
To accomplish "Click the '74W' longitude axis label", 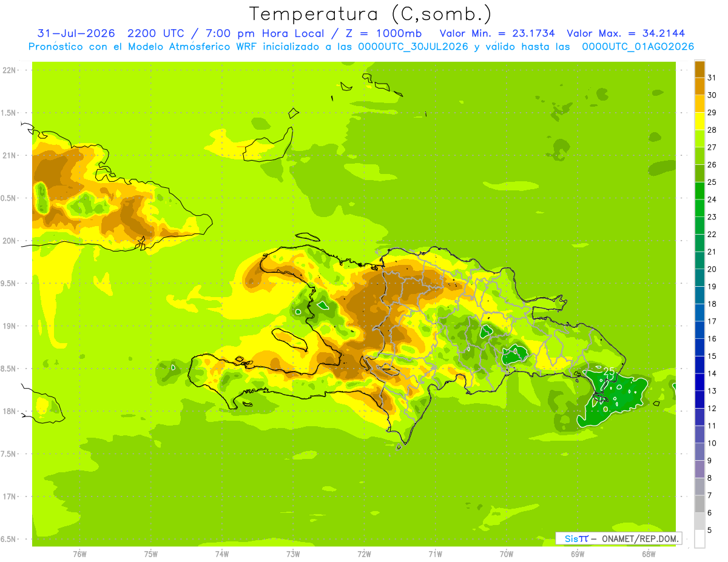I will pyautogui.click(x=222, y=553).
